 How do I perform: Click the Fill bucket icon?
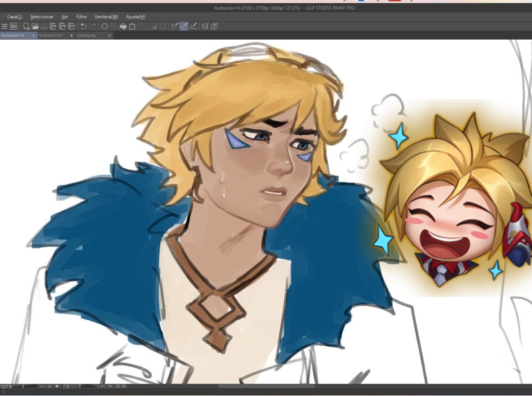[123, 26]
